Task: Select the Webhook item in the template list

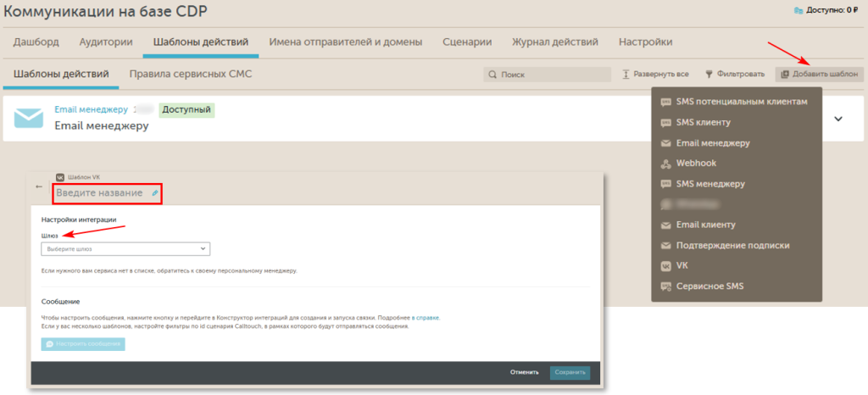Action: [698, 163]
